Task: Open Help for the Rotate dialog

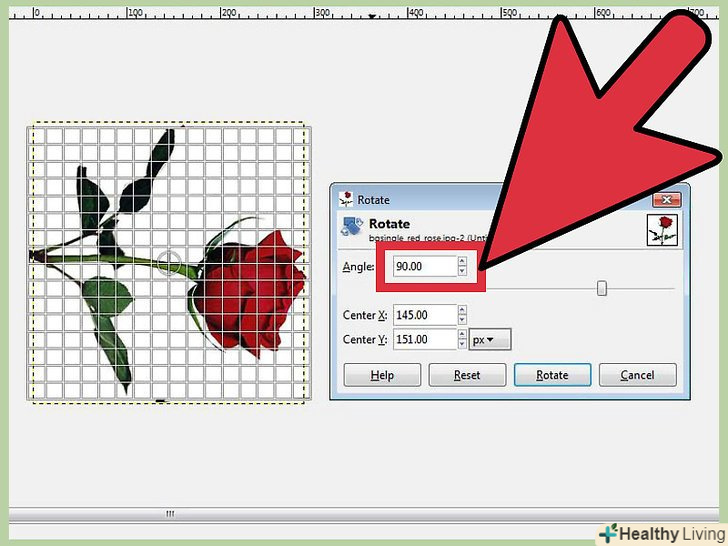Action: point(381,375)
